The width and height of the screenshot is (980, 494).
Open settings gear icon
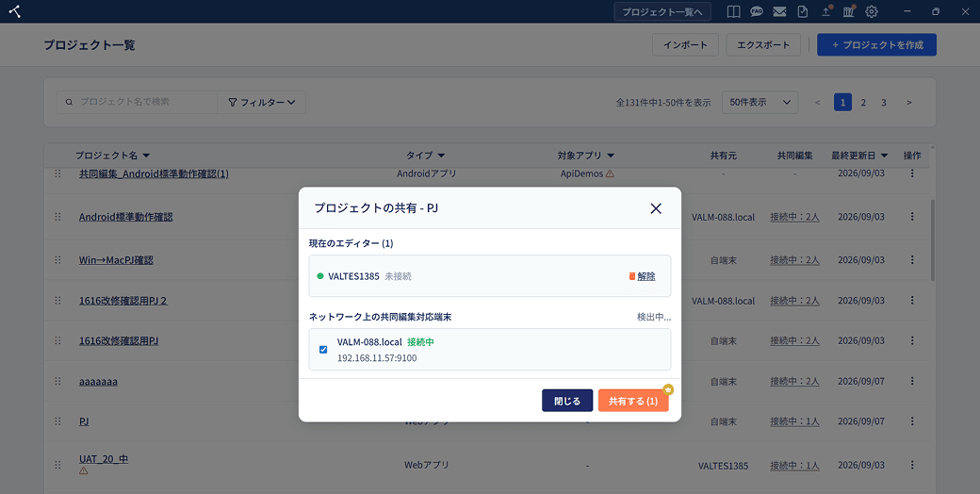point(872,11)
